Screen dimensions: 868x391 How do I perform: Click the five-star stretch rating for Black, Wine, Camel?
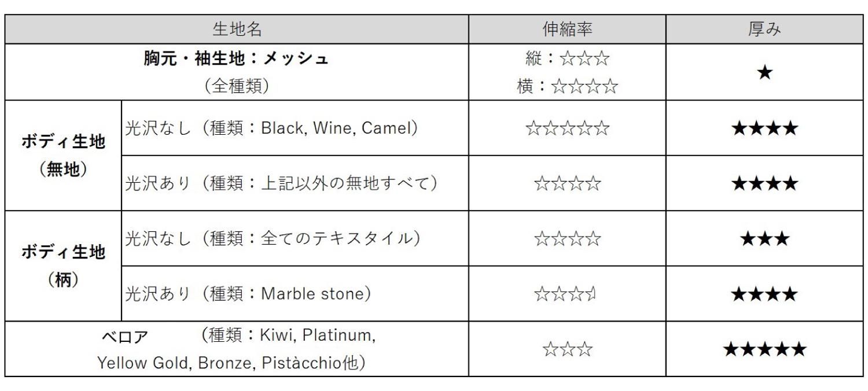(x=567, y=128)
